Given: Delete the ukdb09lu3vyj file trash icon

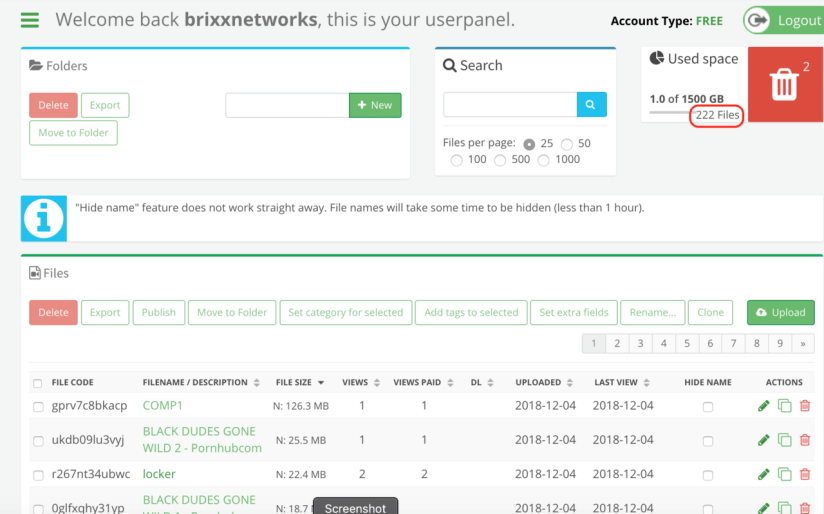Looking at the screenshot, I should (805, 440).
